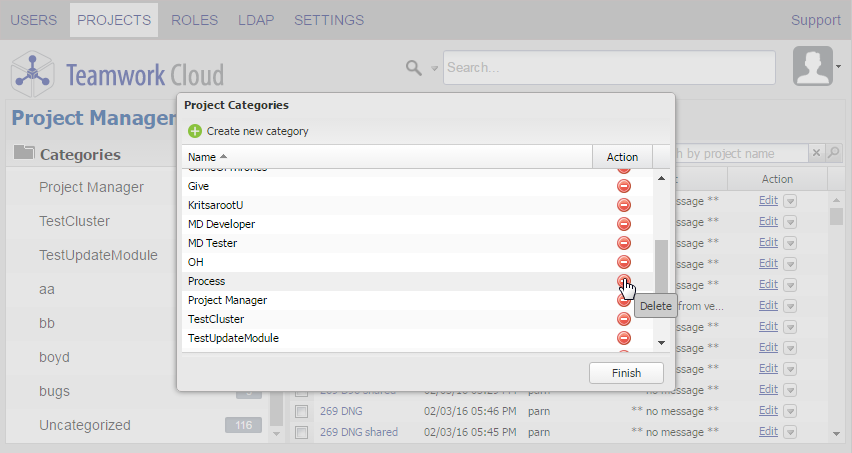Sort categories by the Name column header
Viewport: 852px width, 453px height.
[207, 157]
